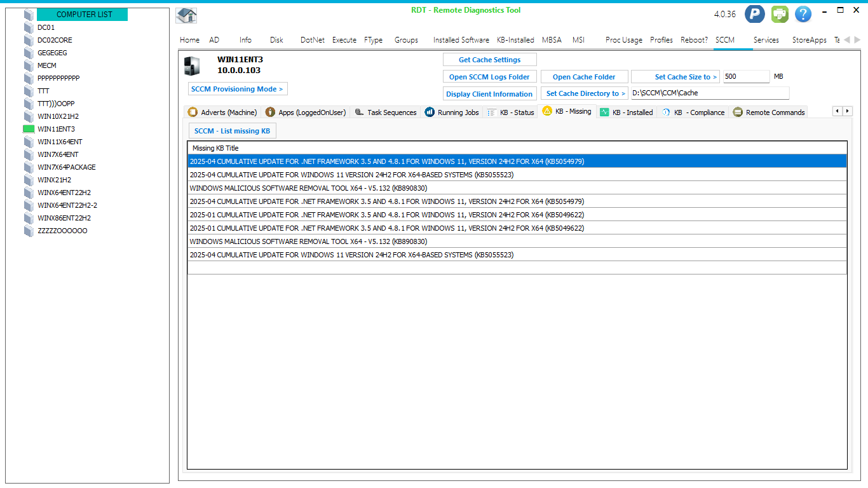Open the AD tab
The height and width of the screenshot is (488, 868).
pyautogui.click(x=214, y=39)
